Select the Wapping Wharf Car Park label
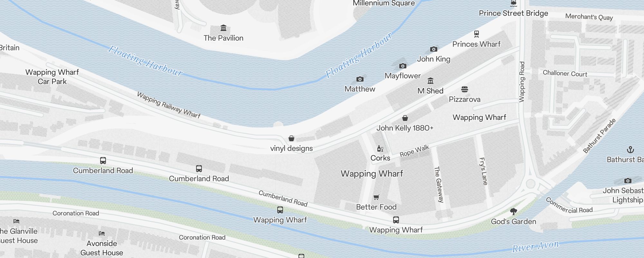The height and width of the screenshot is (258, 644). [52, 77]
